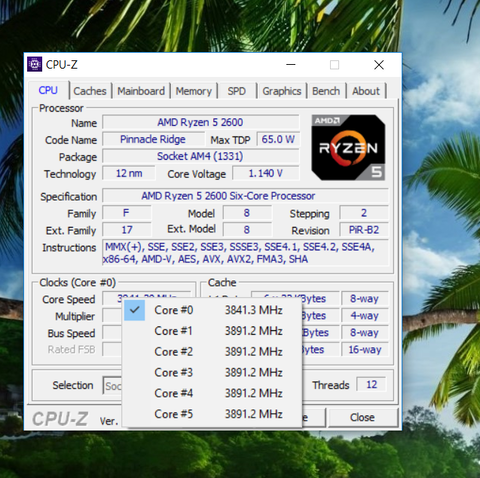Open the Selection socket dropdown
This screenshot has width=480, height=478.
(112, 386)
